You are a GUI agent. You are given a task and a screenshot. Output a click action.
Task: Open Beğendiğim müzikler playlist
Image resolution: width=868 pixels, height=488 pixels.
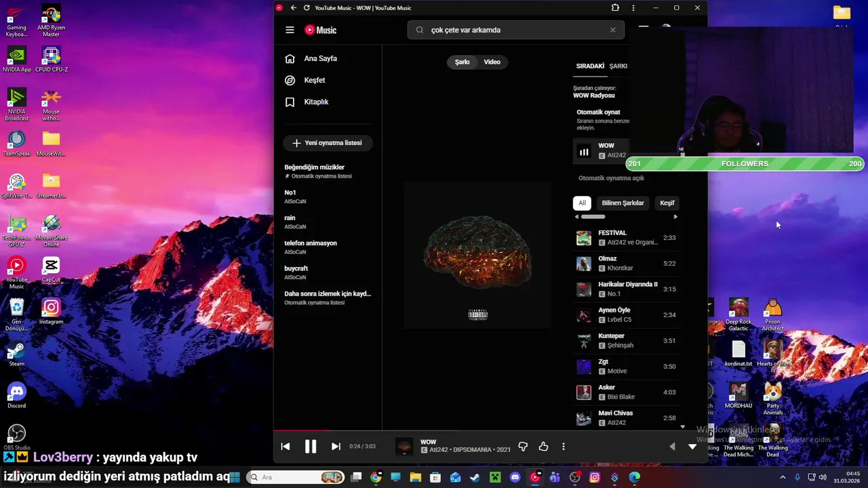click(x=328, y=171)
